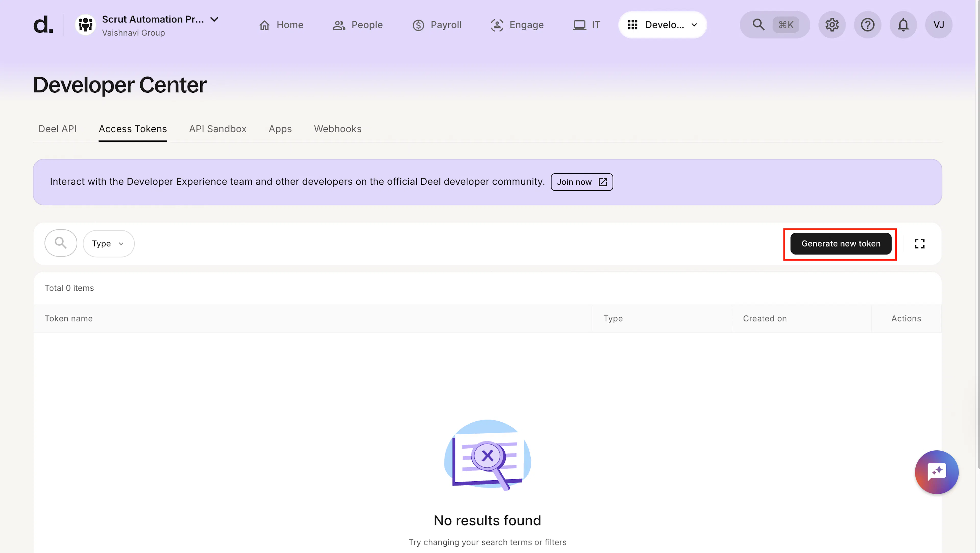Switch to the API Sandbox tab

pyautogui.click(x=218, y=129)
